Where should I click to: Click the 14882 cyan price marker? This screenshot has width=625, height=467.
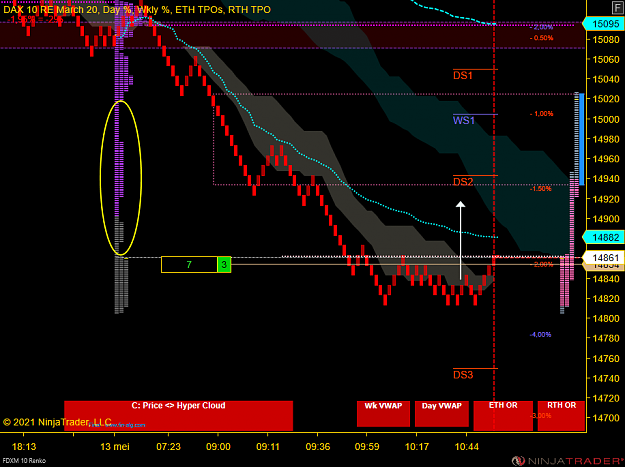click(603, 237)
